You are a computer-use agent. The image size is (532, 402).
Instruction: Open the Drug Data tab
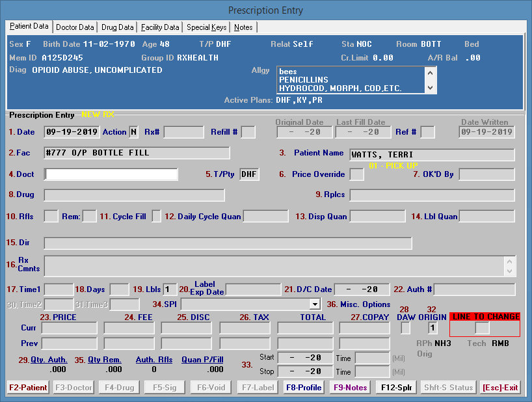[x=118, y=27]
